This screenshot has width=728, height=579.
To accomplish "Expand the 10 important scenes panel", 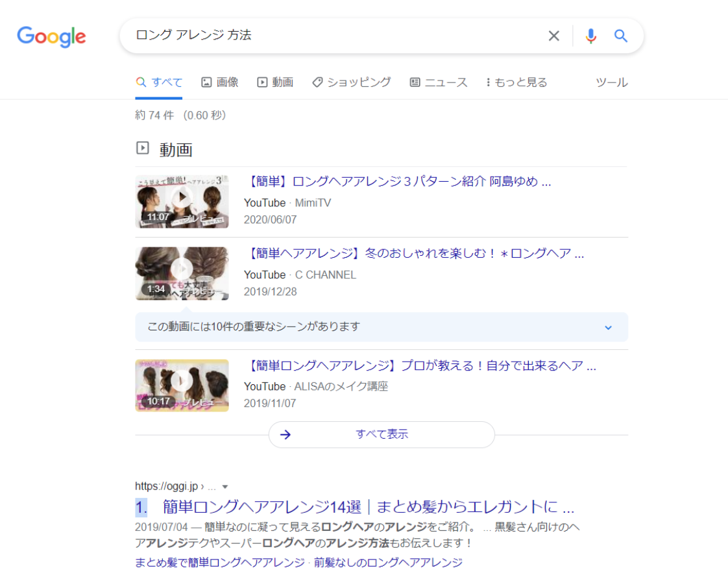I will (608, 327).
